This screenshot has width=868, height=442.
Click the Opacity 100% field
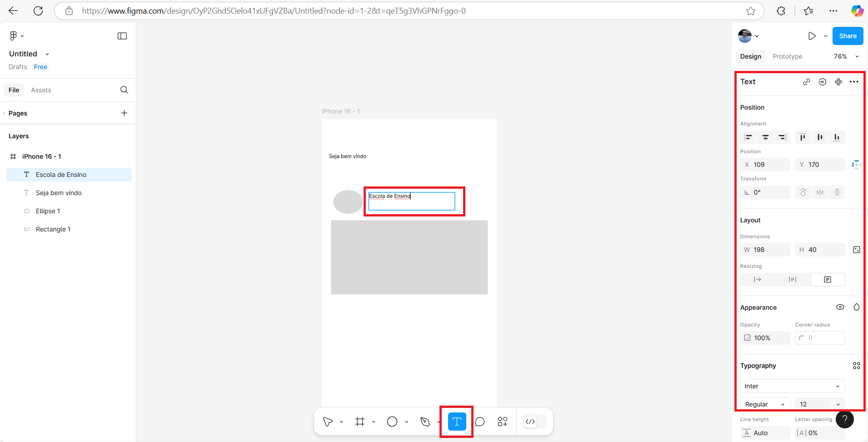pos(765,338)
